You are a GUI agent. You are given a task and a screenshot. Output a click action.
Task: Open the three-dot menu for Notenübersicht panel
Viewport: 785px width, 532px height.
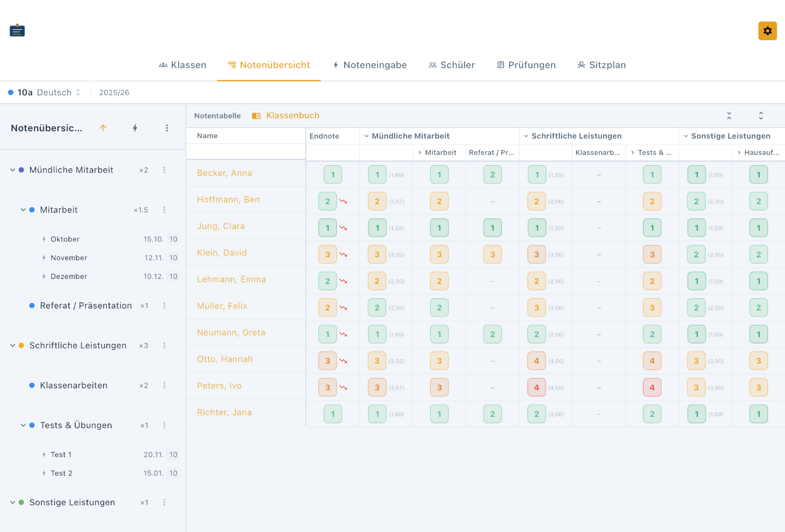[167, 128]
